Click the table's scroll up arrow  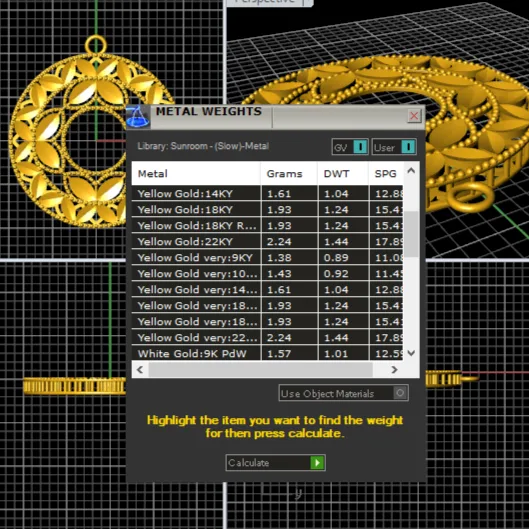click(411, 170)
